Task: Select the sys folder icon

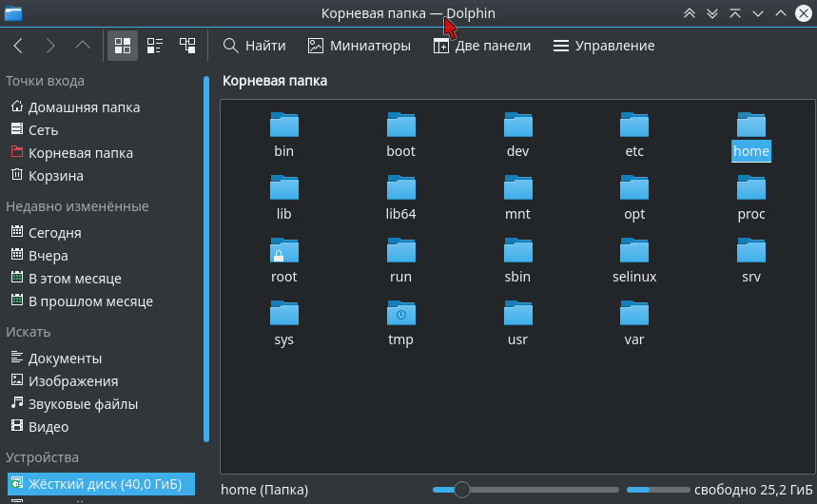Action: (284, 313)
